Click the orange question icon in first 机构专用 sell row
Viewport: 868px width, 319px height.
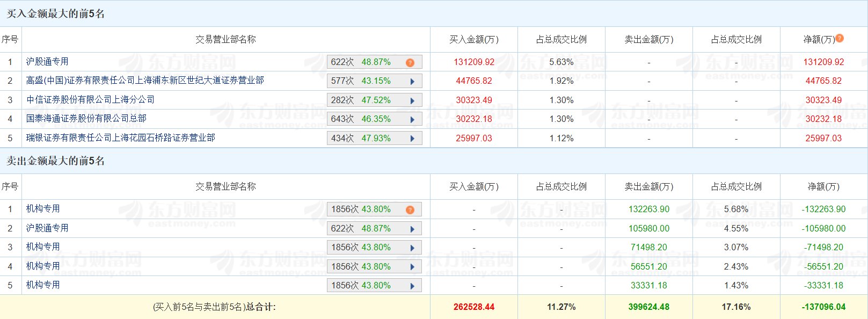410,209
